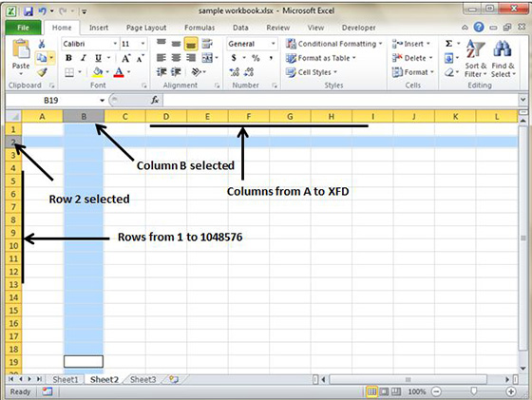Toggle Underline formatting
The image size is (532, 400).
pyautogui.click(x=99, y=58)
